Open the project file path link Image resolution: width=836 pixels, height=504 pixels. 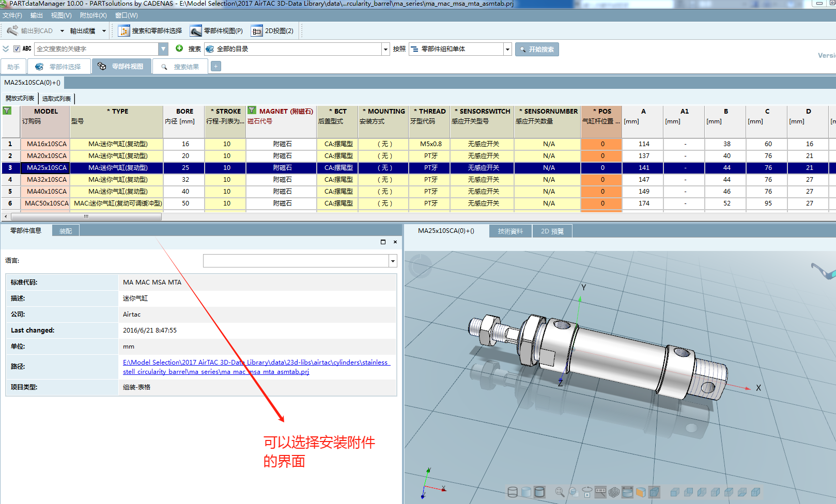pyautogui.click(x=256, y=367)
